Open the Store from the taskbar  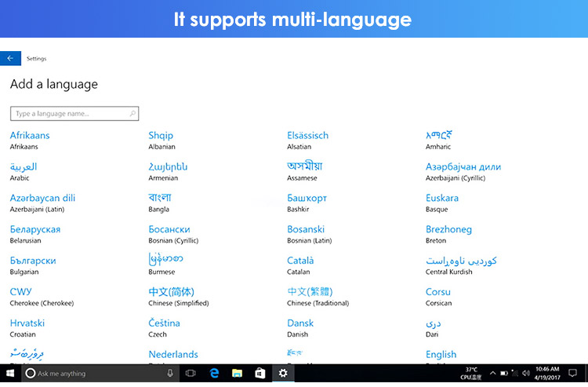[x=260, y=373]
